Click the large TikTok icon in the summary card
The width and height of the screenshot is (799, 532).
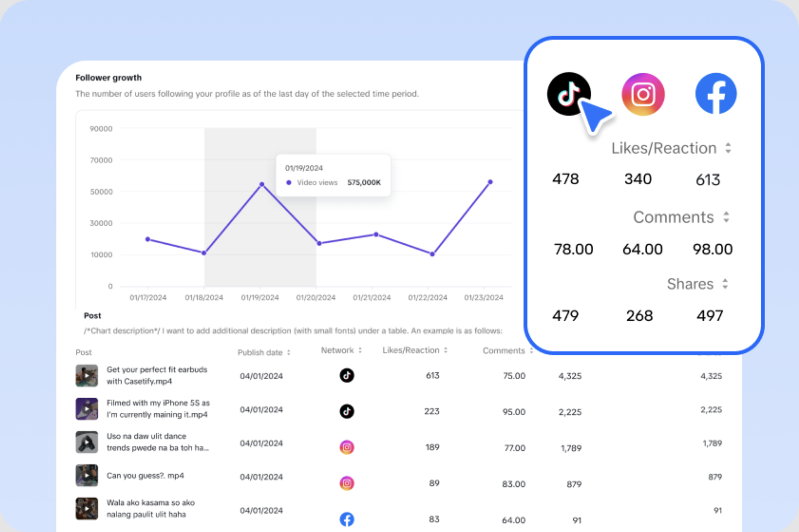(x=569, y=94)
